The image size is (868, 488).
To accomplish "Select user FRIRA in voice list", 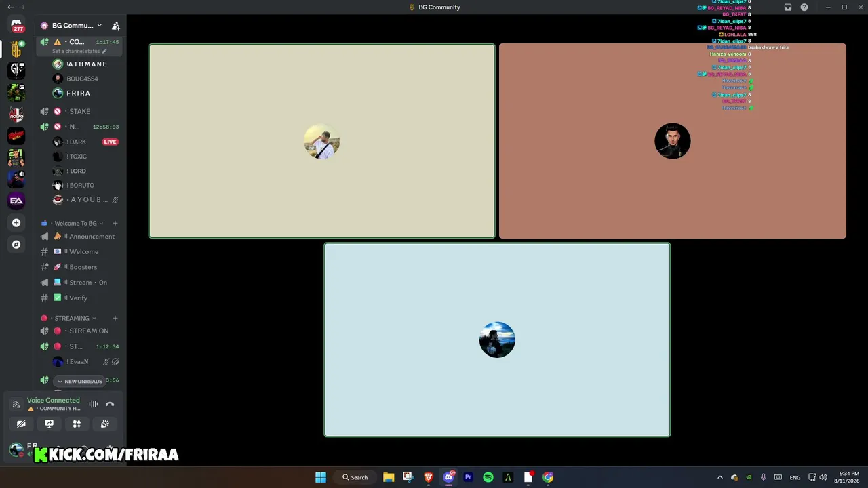I will 80,93.
